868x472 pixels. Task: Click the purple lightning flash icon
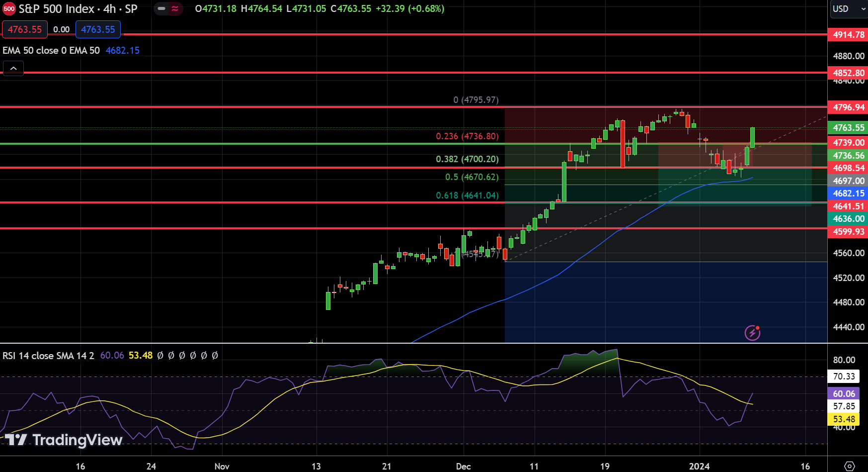(x=752, y=333)
